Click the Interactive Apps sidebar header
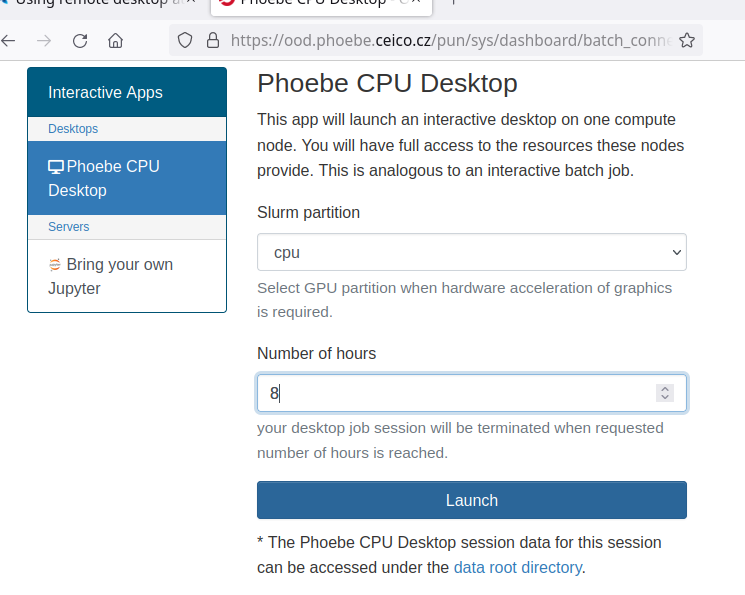745x595 pixels. 127,92
